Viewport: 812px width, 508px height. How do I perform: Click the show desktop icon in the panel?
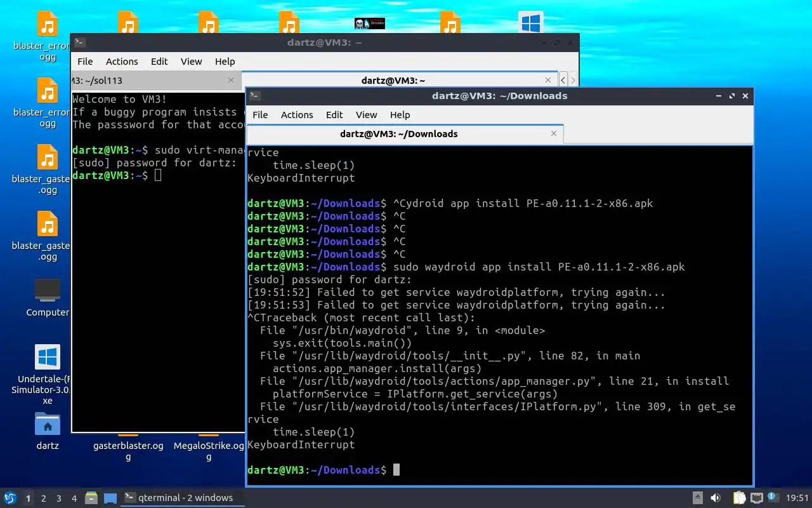click(x=110, y=498)
